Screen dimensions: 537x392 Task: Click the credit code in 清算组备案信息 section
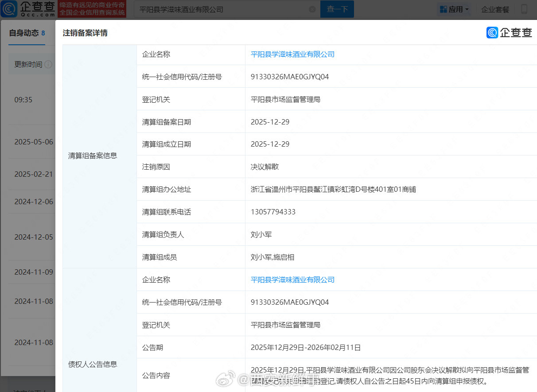[x=290, y=77]
